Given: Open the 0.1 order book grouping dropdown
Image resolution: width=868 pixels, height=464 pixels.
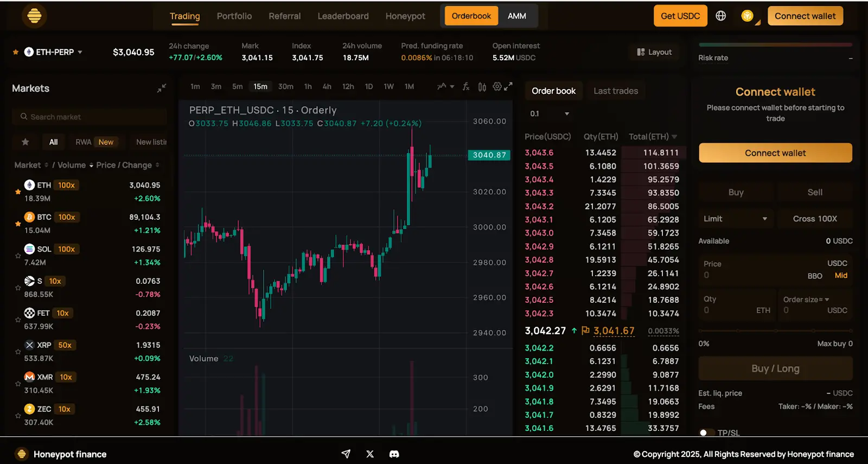Looking at the screenshot, I should tap(549, 114).
